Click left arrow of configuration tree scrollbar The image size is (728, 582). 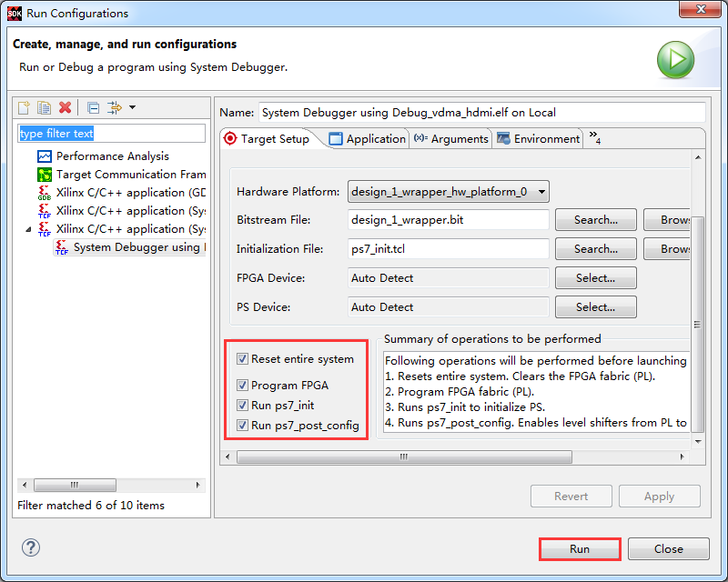coord(25,486)
